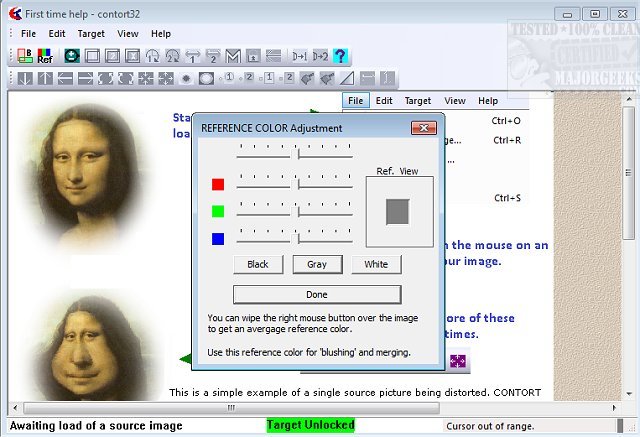640x437 pixels.
Task: Click the frame icon marked X
Action: tap(132, 56)
